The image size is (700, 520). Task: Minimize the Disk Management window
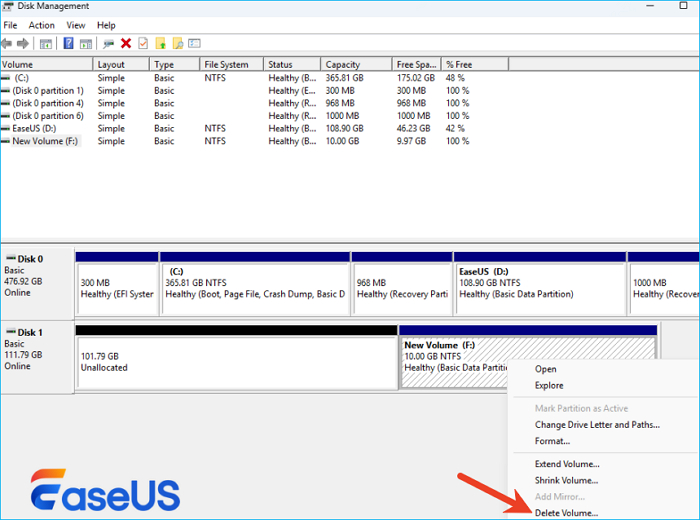(650, 6)
